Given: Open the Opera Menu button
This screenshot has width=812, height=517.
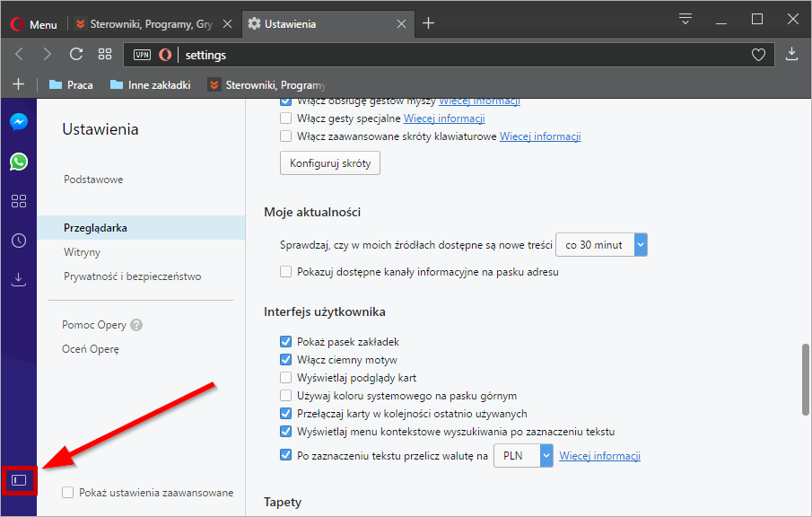Looking at the screenshot, I should pos(34,24).
